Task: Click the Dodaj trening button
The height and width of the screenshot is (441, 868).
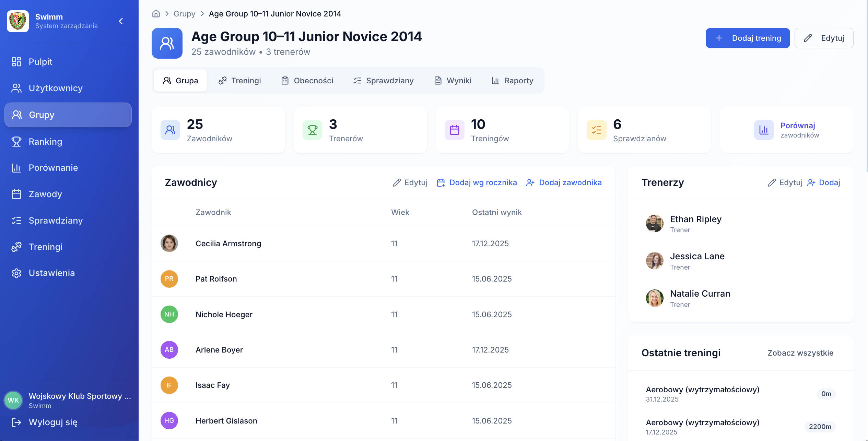Action: tap(748, 38)
